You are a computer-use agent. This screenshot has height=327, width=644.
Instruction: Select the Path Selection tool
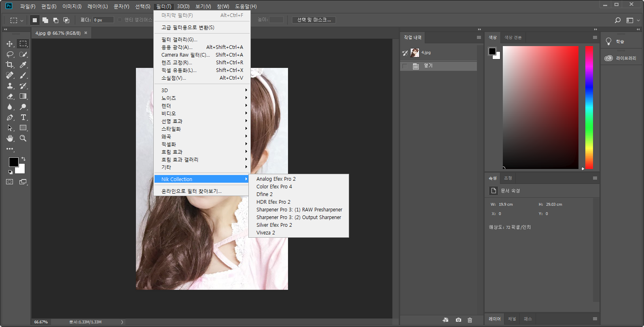point(10,128)
